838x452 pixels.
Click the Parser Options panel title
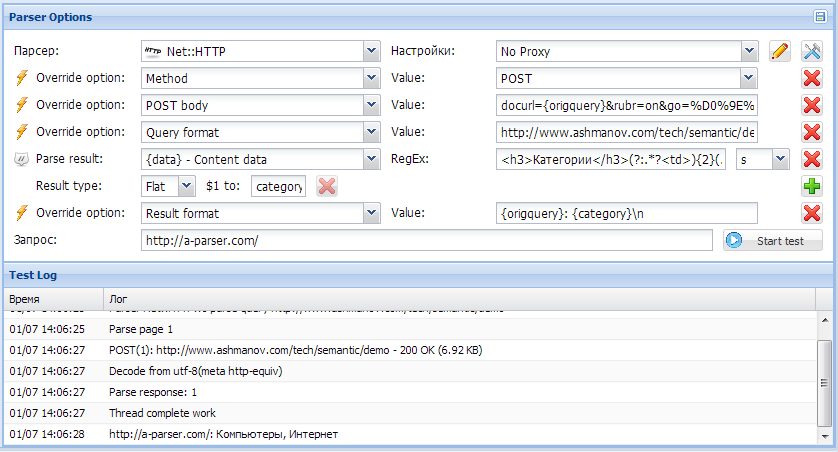(x=50, y=17)
